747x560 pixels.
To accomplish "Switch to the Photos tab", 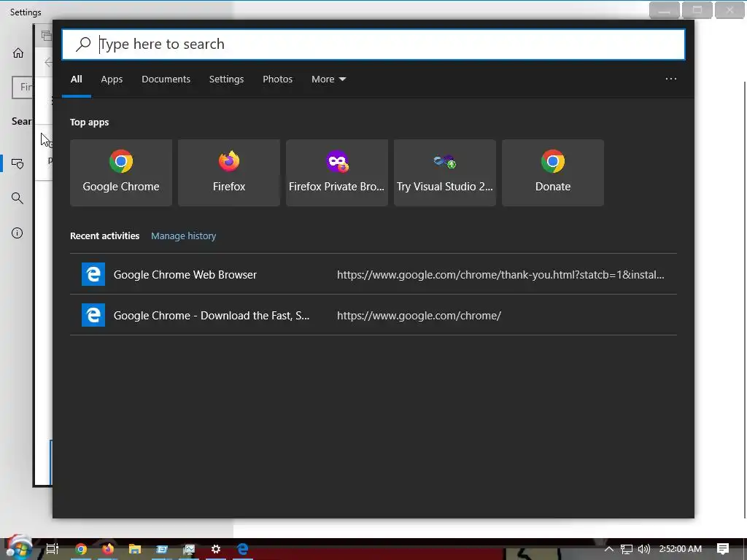I will 278,79.
